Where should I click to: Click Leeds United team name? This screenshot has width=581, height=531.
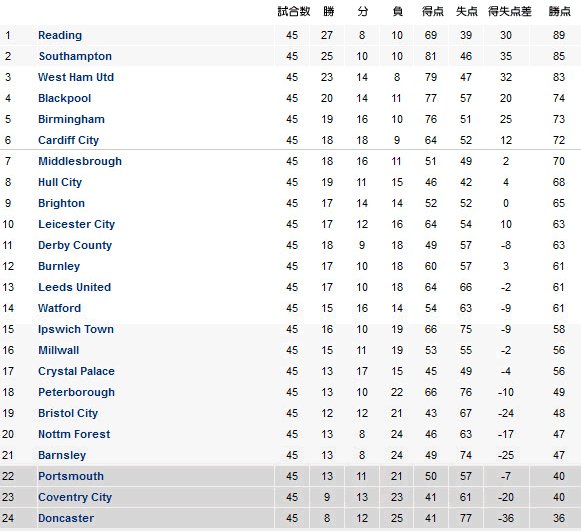point(74,287)
